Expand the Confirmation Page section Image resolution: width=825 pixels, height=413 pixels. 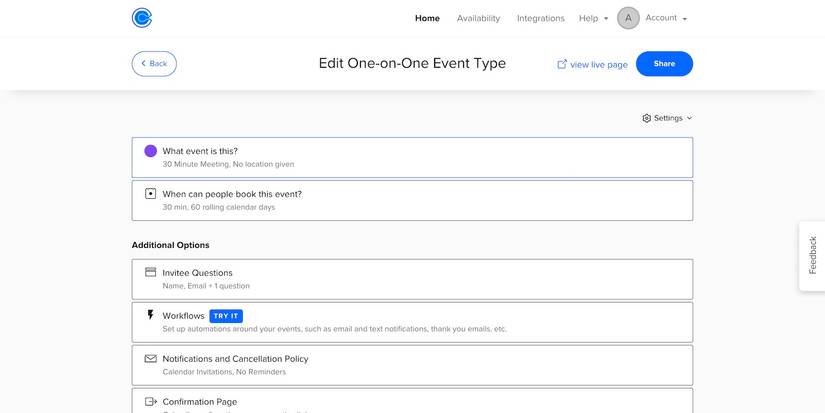click(x=412, y=401)
